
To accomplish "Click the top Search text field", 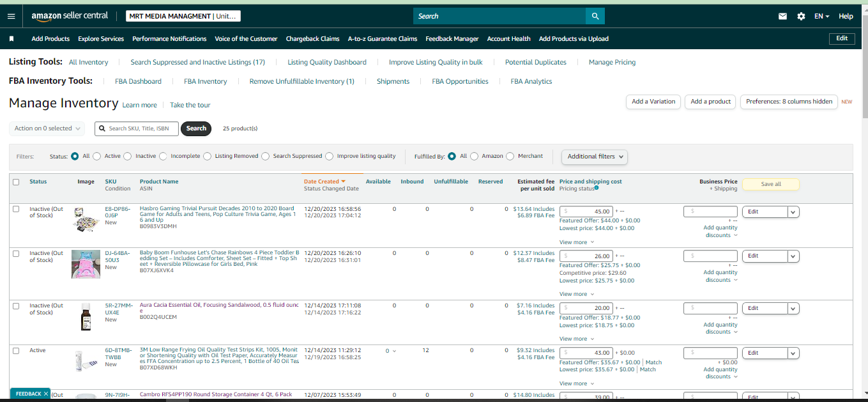I will coord(499,16).
